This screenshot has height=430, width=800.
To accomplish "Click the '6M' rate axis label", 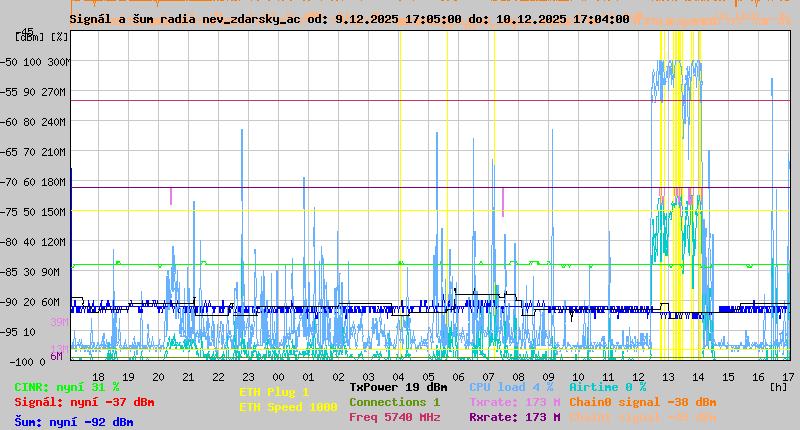I will 56,356.
